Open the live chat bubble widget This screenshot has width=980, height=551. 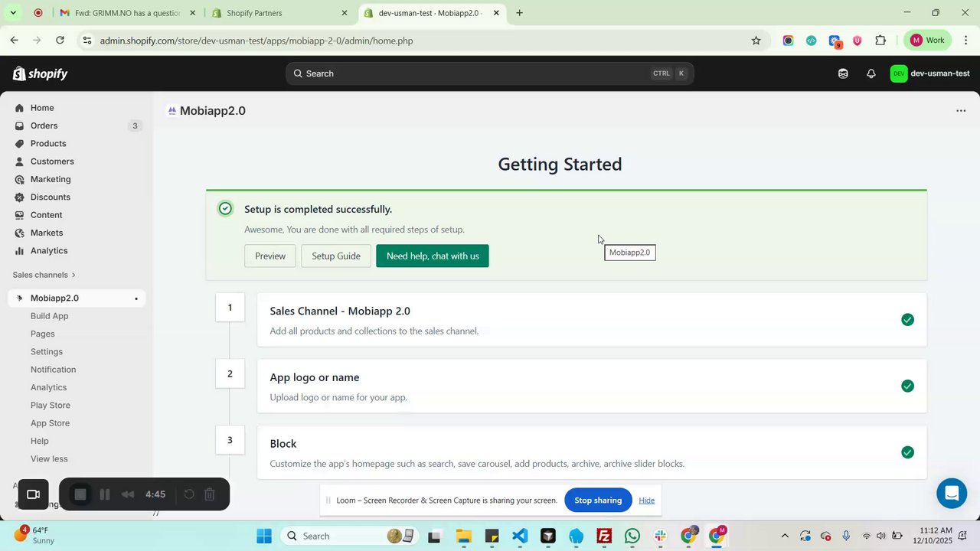tap(952, 494)
